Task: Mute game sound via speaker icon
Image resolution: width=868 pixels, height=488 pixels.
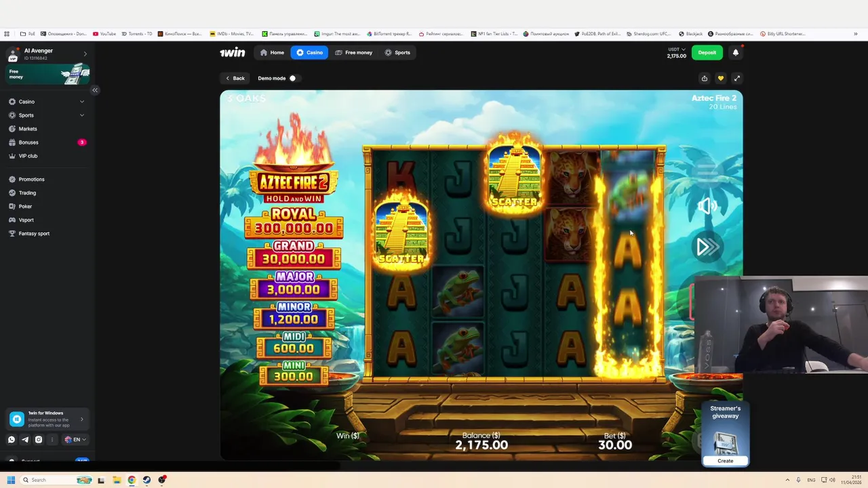Action: 707,206
